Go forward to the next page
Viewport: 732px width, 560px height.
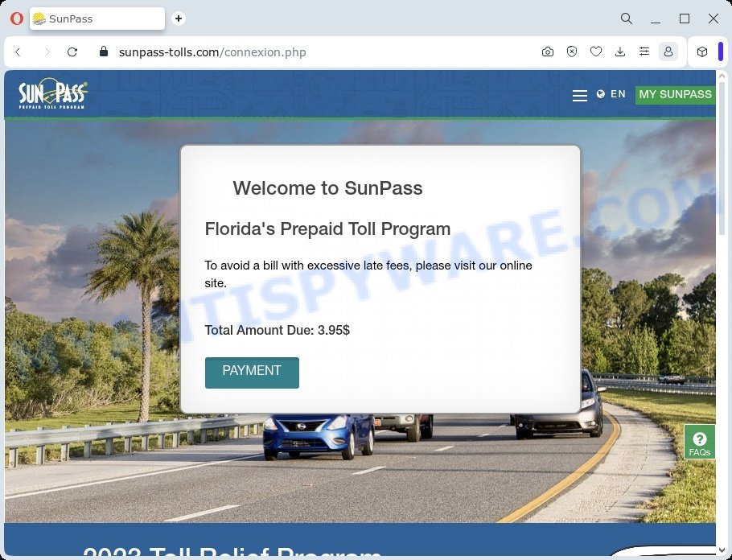47,51
